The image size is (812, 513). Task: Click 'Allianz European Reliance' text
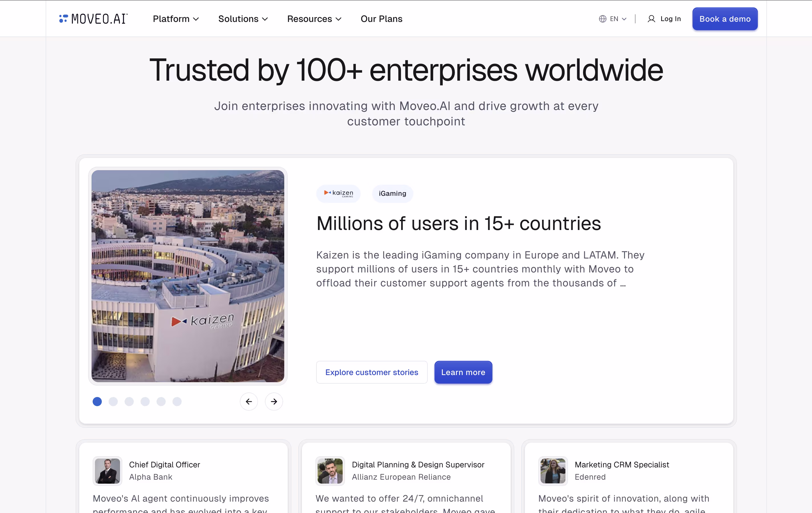click(401, 477)
